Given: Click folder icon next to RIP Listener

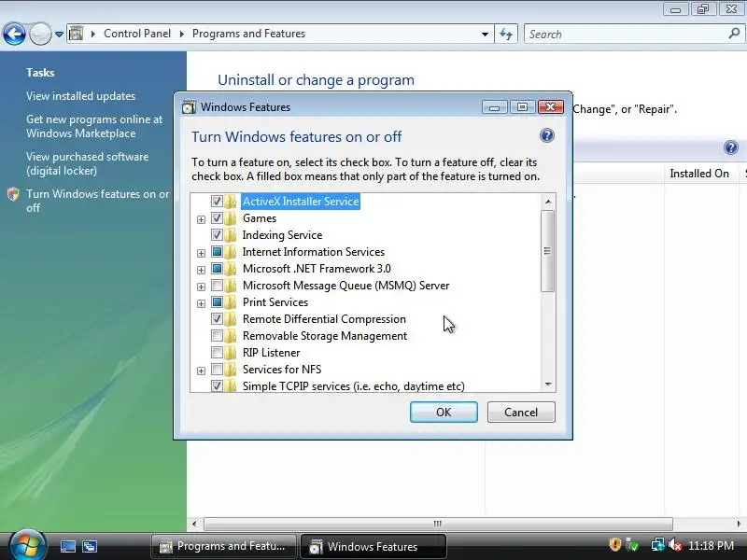Looking at the screenshot, I should tap(231, 353).
